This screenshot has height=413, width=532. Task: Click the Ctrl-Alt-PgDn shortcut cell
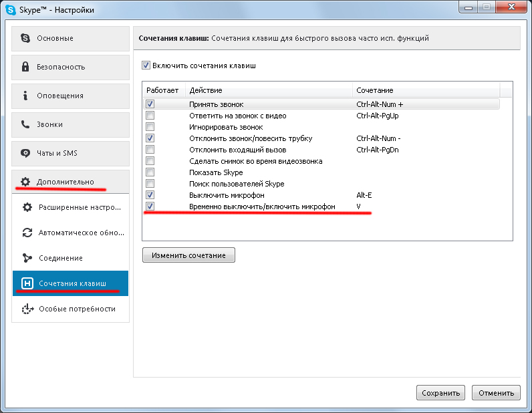coord(378,150)
